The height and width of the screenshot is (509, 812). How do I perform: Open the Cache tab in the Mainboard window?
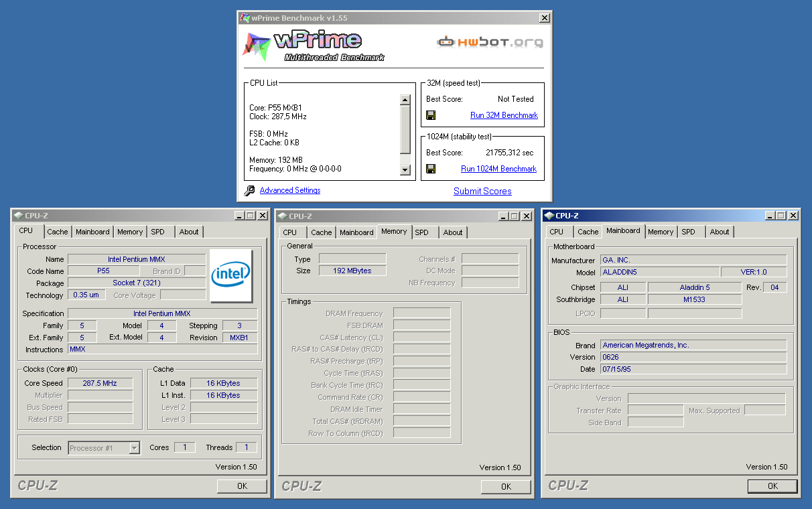[588, 232]
